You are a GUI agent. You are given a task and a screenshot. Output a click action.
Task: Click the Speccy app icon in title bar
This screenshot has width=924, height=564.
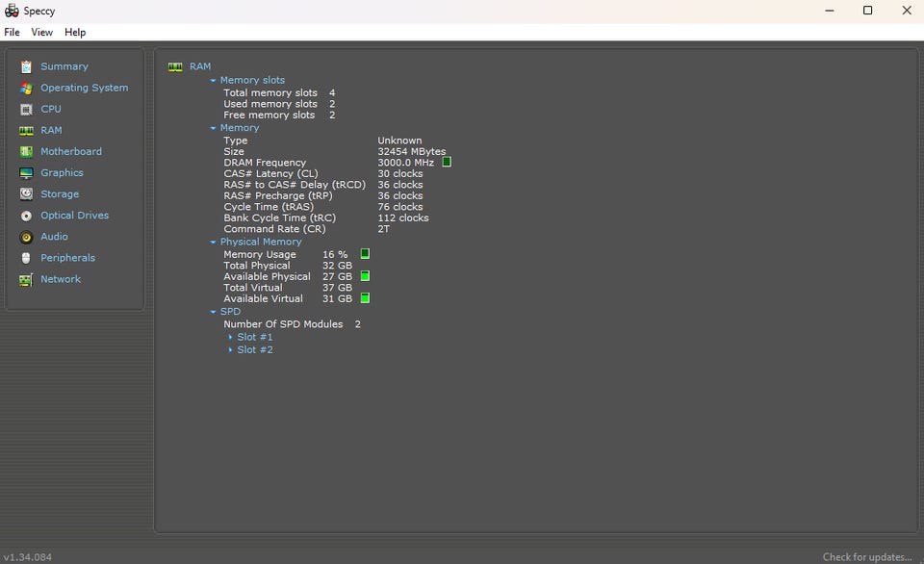12,11
